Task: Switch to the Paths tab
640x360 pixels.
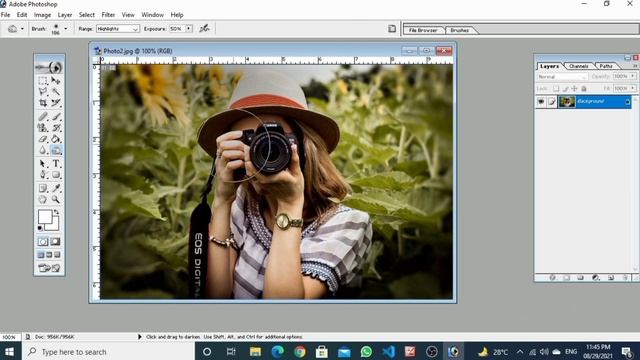Action: click(606, 66)
